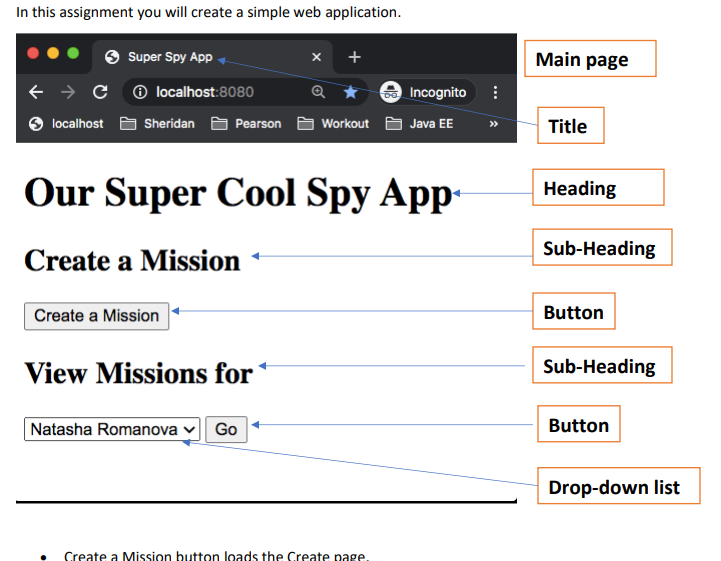721x561 pixels.
Task: Open the localhost bookmark
Action: tap(66, 124)
